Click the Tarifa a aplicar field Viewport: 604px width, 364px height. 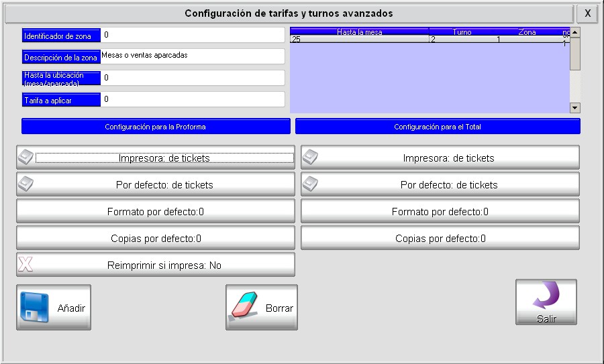coord(193,99)
